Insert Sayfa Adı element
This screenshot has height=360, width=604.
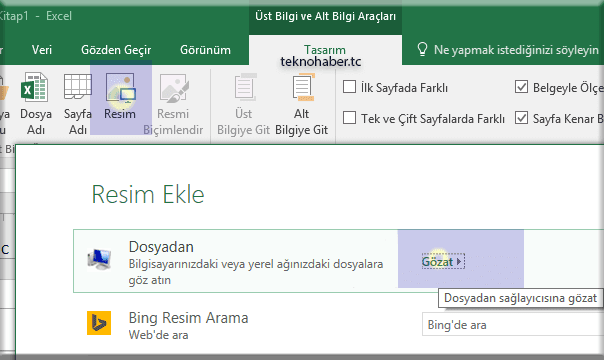(x=77, y=103)
